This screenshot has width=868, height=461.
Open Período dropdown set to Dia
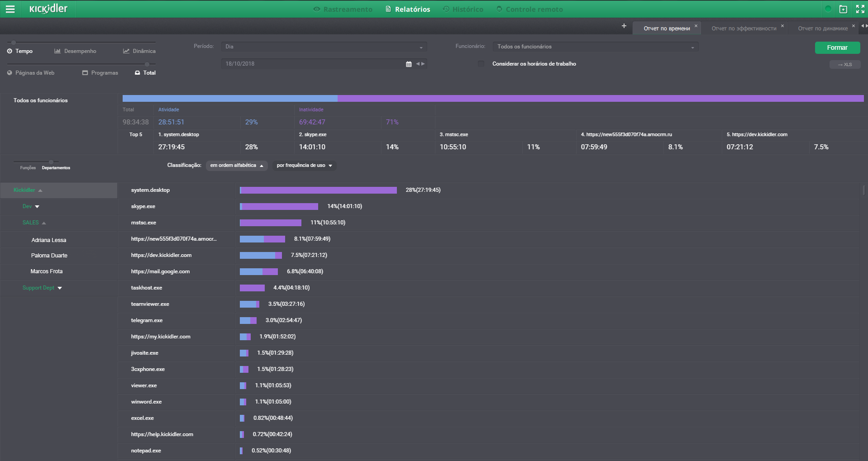(324, 47)
